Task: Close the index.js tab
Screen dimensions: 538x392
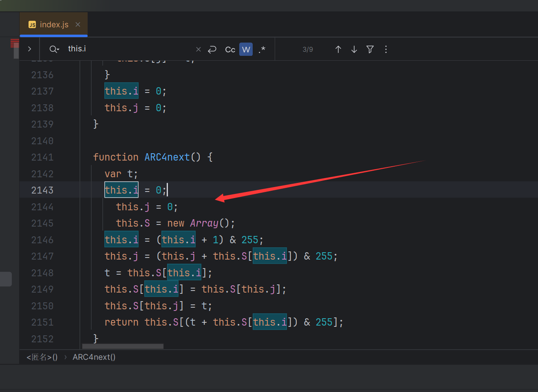Action: pyautogui.click(x=78, y=24)
